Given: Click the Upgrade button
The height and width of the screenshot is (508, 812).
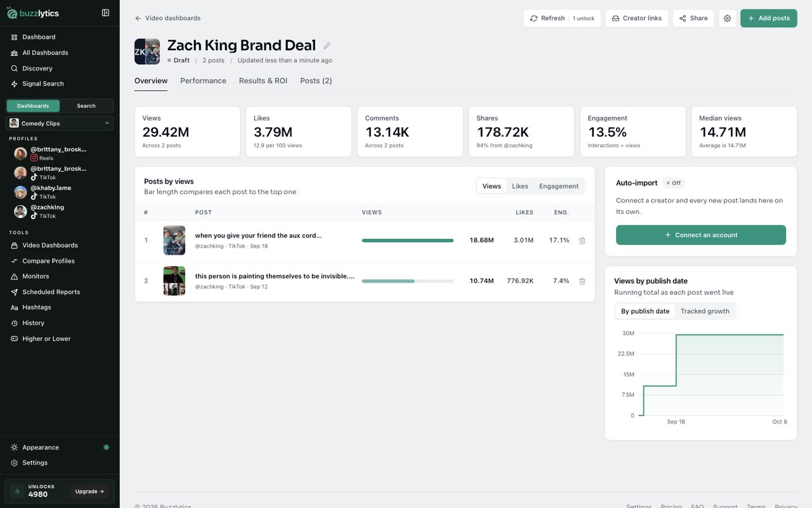Looking at the screenshot, I should click(89, 491).
